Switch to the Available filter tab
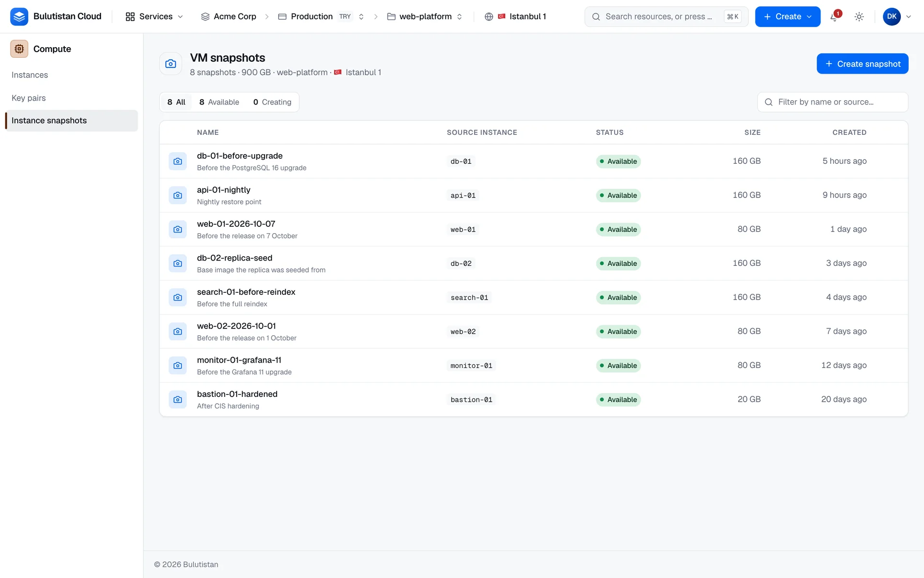Screen dimensions: 924x578 219,102
